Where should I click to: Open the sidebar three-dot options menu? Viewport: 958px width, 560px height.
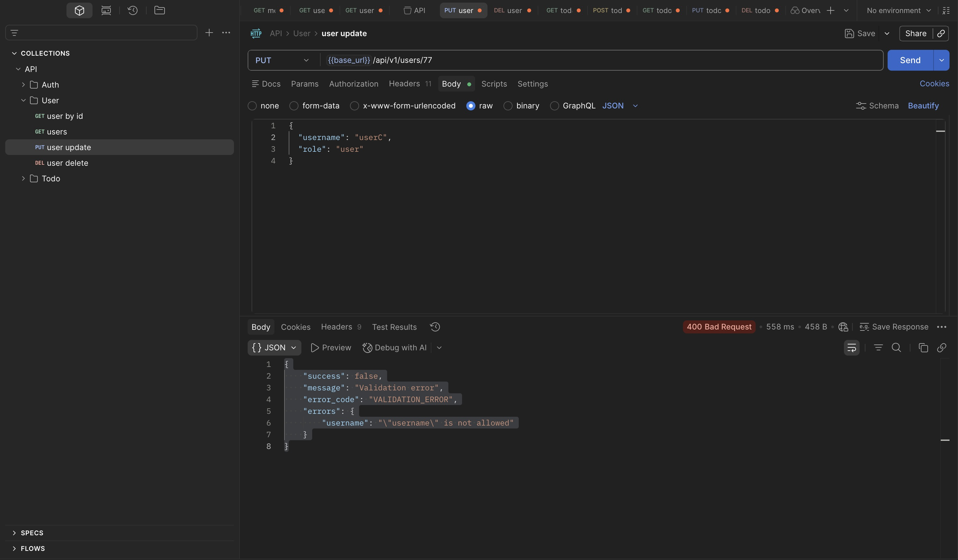(x=226, y=33)
